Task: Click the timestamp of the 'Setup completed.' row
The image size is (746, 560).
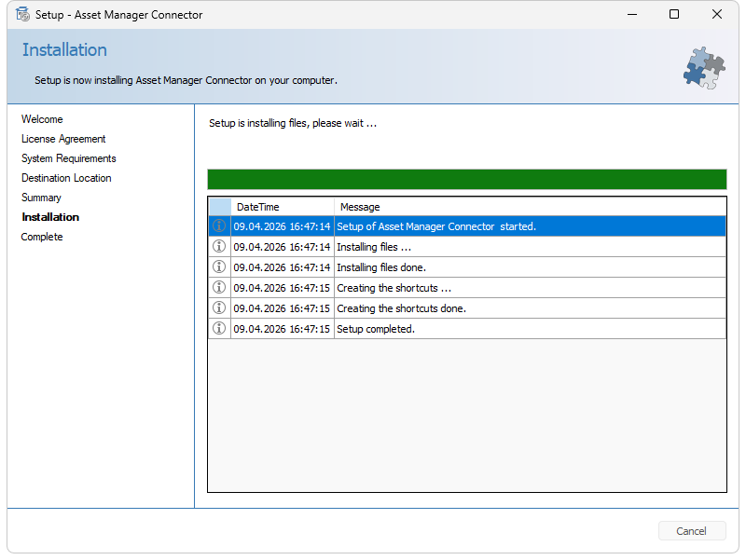Action: [282, 329]
